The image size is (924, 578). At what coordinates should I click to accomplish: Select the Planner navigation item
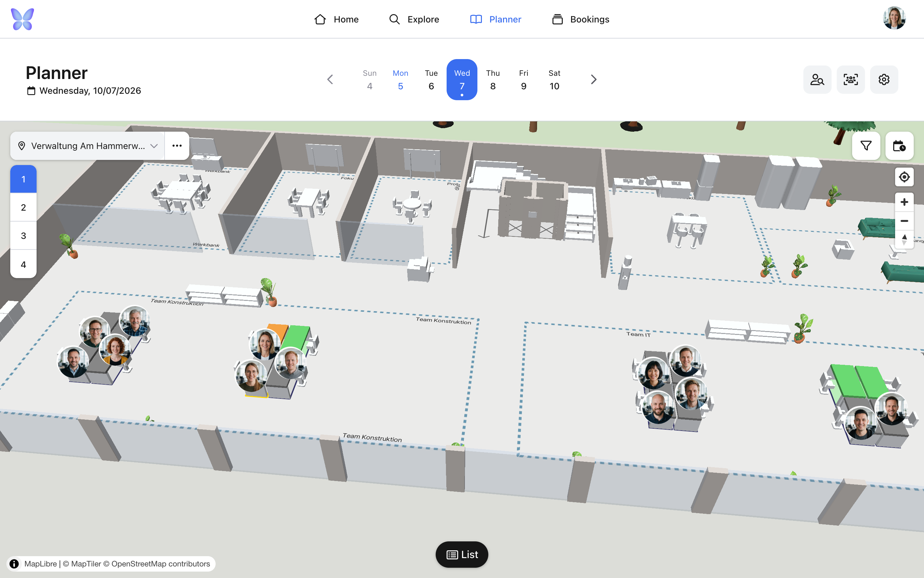pos(496,19)
